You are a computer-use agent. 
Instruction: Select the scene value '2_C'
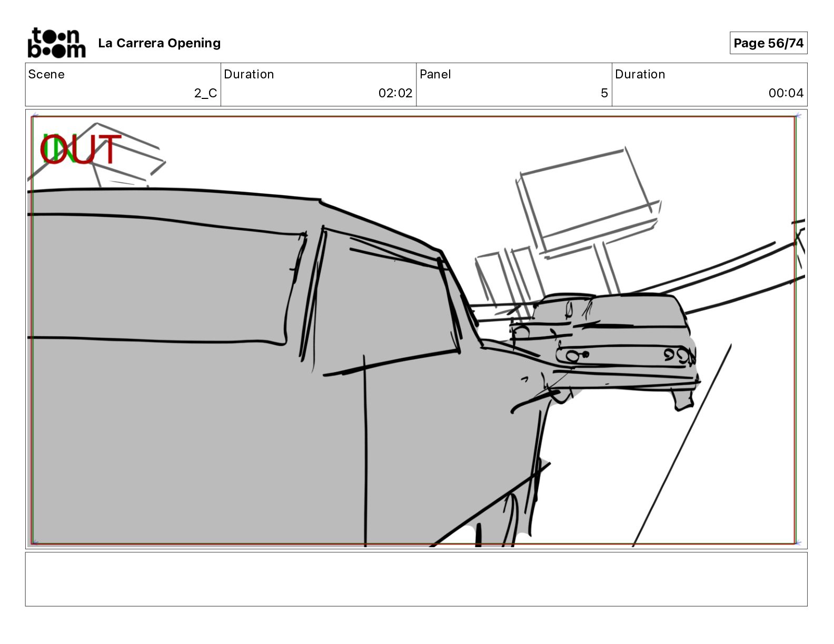[x=205, y=93]
